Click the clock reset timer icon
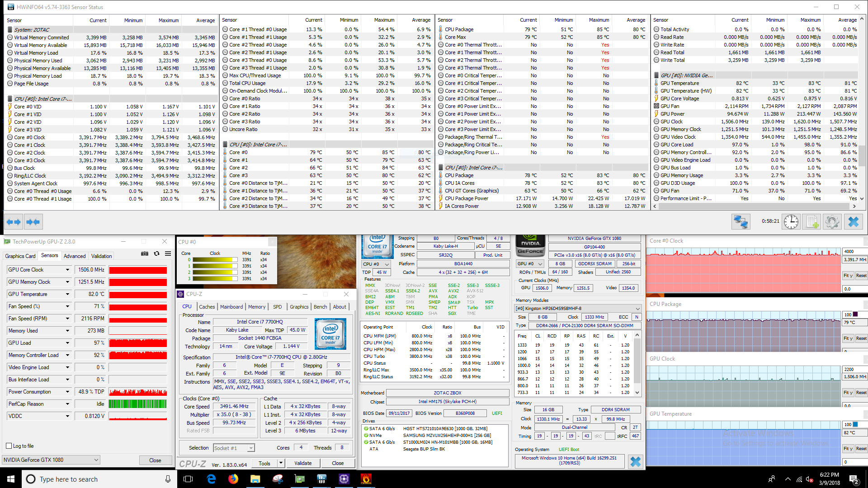 click(791, 222)
